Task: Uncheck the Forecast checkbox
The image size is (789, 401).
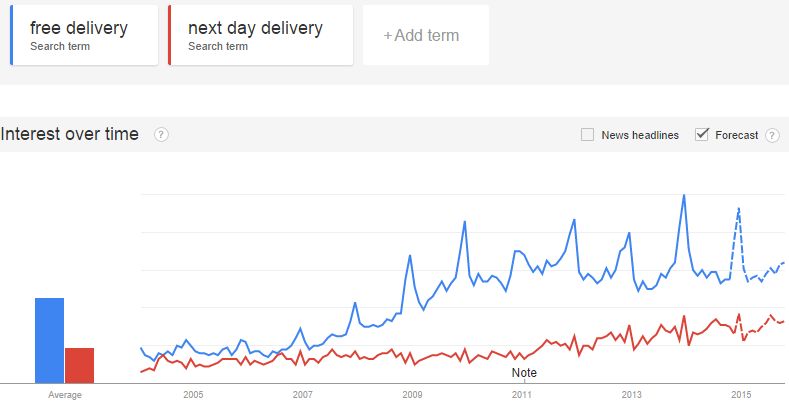Action: [x=701, y=134]
